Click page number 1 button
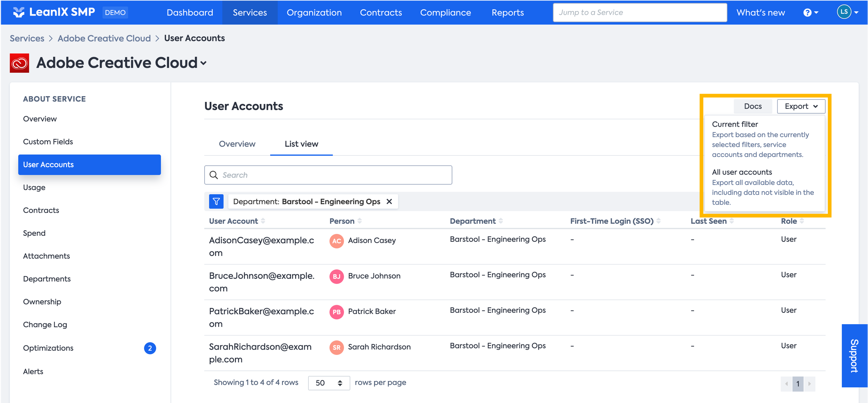This screenshot has height=403, width=868. coord(798,384)
